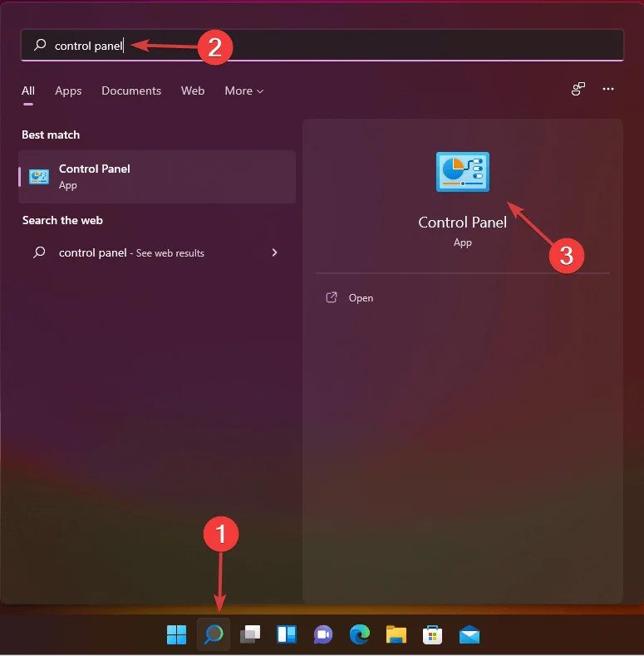The width and height of the screenshot is (644, 656).
Task: Open Microsoft Edge from the taskbar
Action: [359, 634]
